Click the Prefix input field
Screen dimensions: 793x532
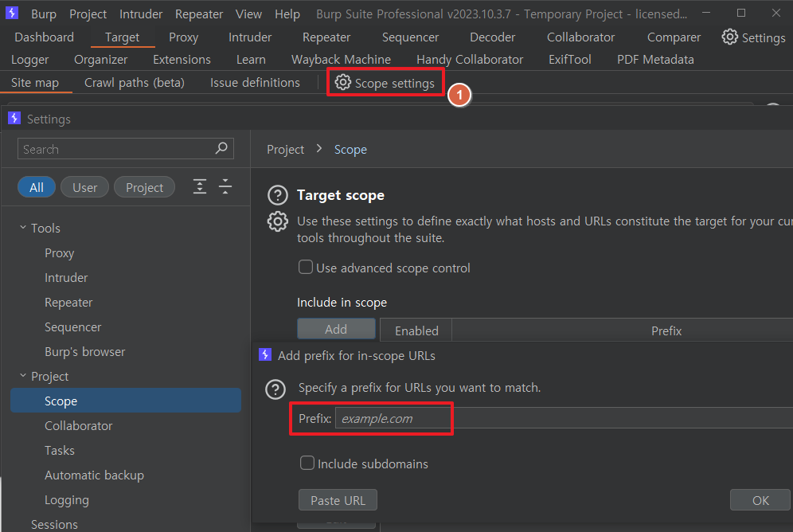pos(564,418)
